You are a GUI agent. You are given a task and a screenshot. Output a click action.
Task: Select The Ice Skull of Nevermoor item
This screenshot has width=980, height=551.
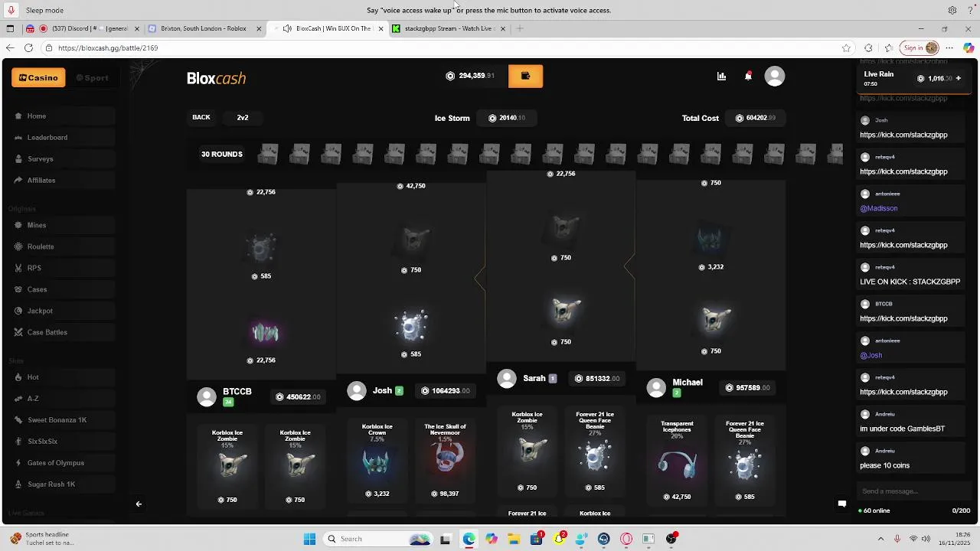[x=445, y=461]
